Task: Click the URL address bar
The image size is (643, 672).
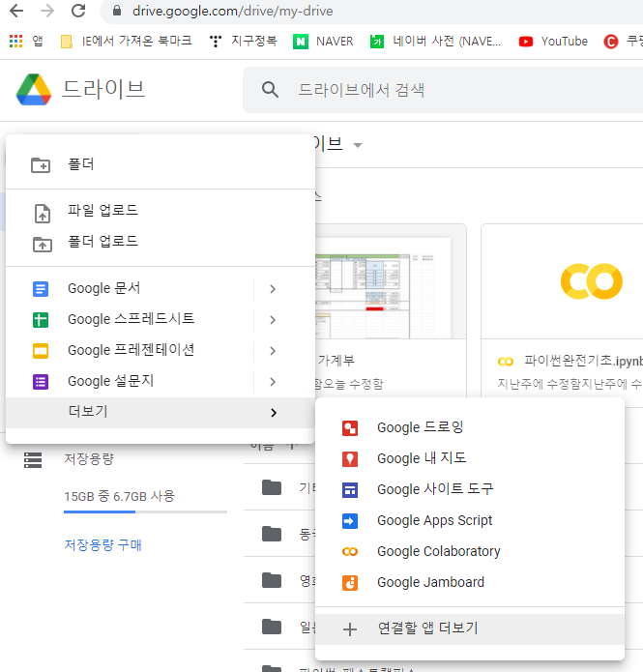Action: pyautogui.click(x=371, y=12)
